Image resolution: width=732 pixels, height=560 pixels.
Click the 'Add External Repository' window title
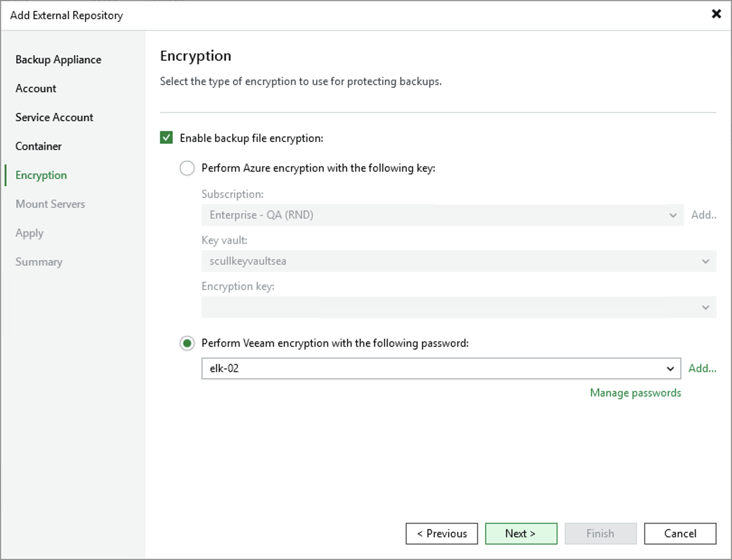pos(66,15)
